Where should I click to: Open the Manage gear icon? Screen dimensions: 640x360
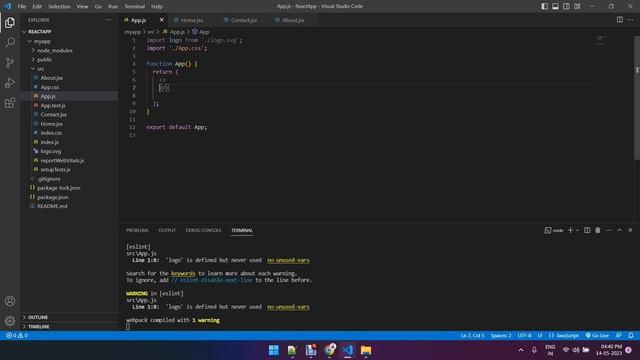pyautogui.click(x=10, y=321)
